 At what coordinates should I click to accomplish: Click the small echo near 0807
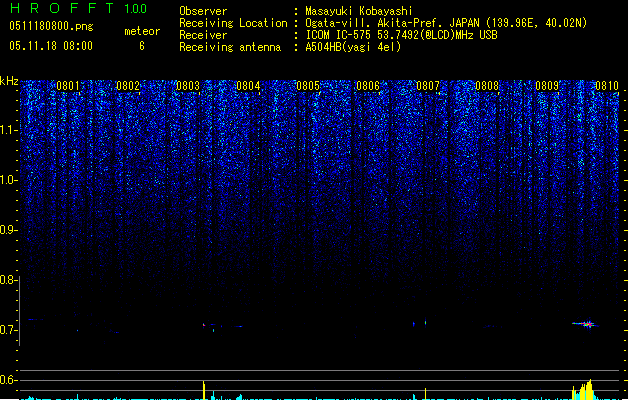[425, 322]
